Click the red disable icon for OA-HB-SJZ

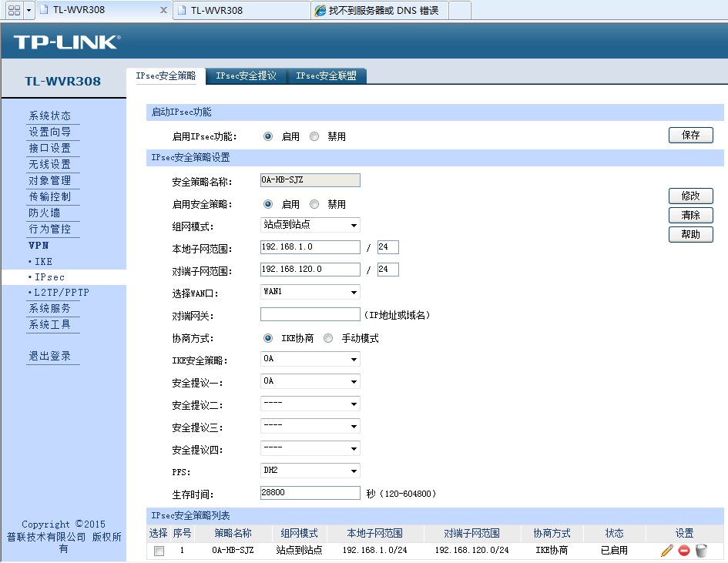click(x=684, y=551)
